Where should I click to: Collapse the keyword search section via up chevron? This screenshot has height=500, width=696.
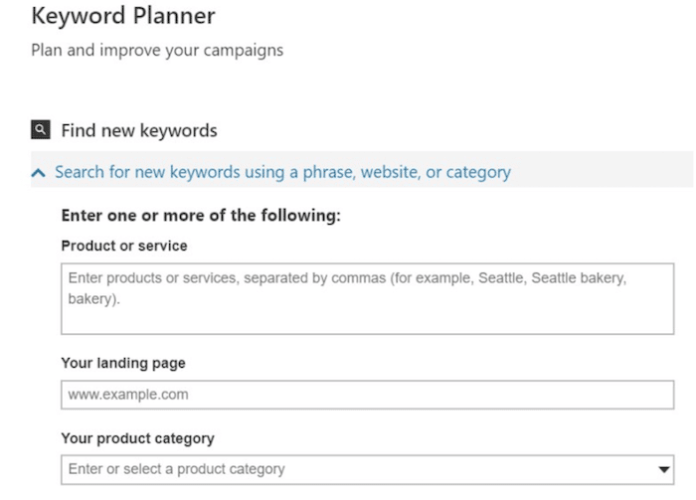coord(38,173)
